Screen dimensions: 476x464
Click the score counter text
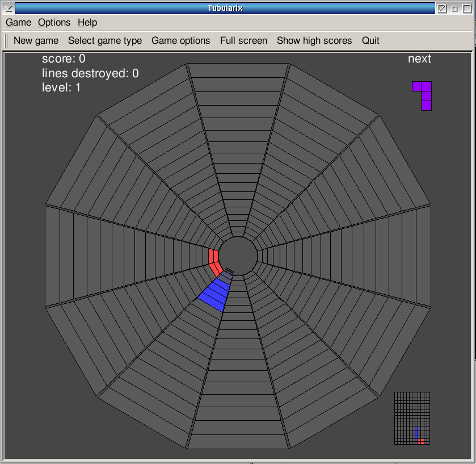(x=64, y=58)
